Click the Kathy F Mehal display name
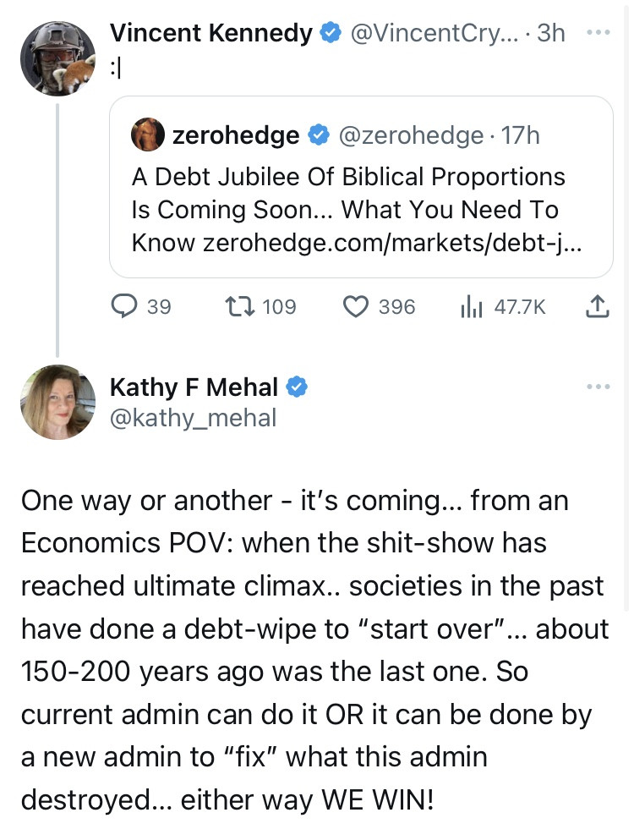The image size is (634, 840). 194,387
